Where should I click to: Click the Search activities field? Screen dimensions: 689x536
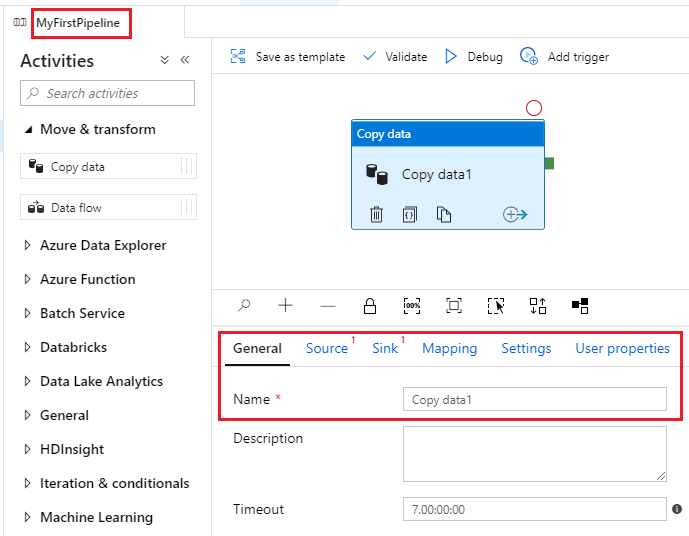click(108, 93)
